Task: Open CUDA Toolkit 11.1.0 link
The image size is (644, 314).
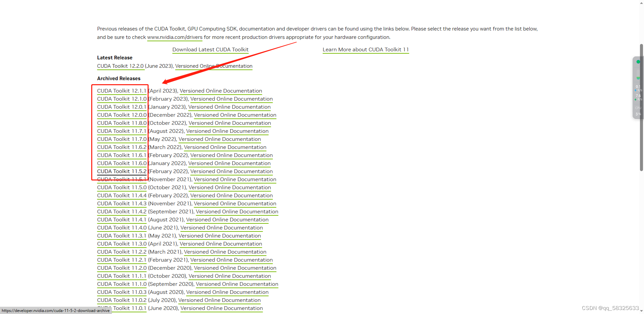Action: [122, 284]
